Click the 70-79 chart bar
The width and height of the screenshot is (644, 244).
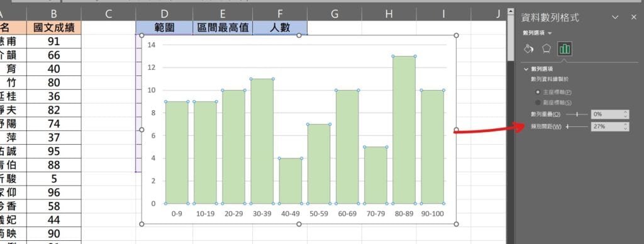(376, 175)
